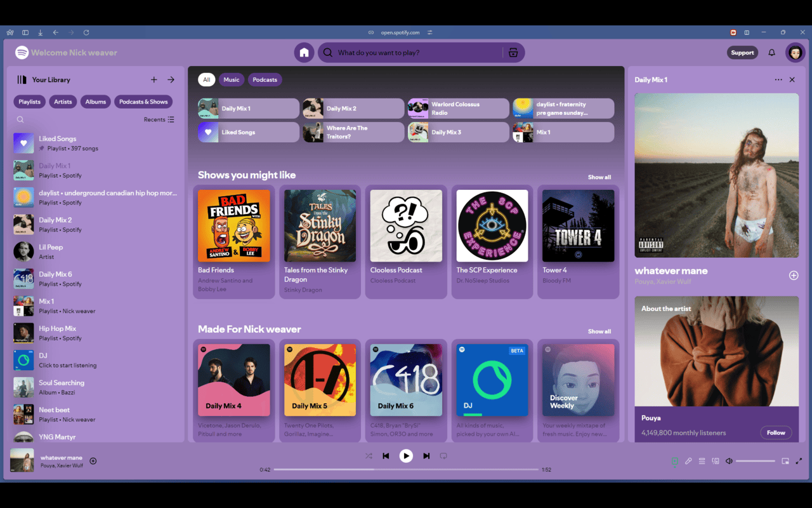Select the Podcasts filter chip
812x508 pixels.
coord(265,79)
